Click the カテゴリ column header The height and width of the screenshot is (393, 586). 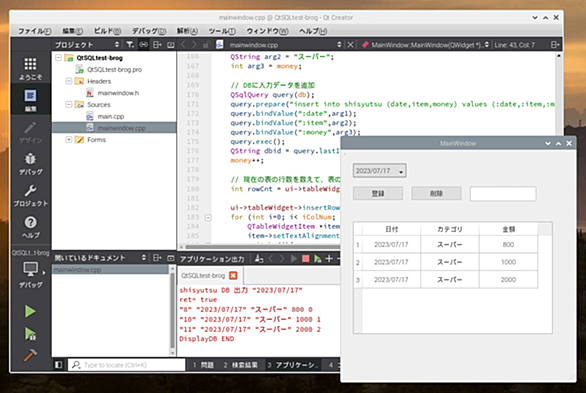450,229
